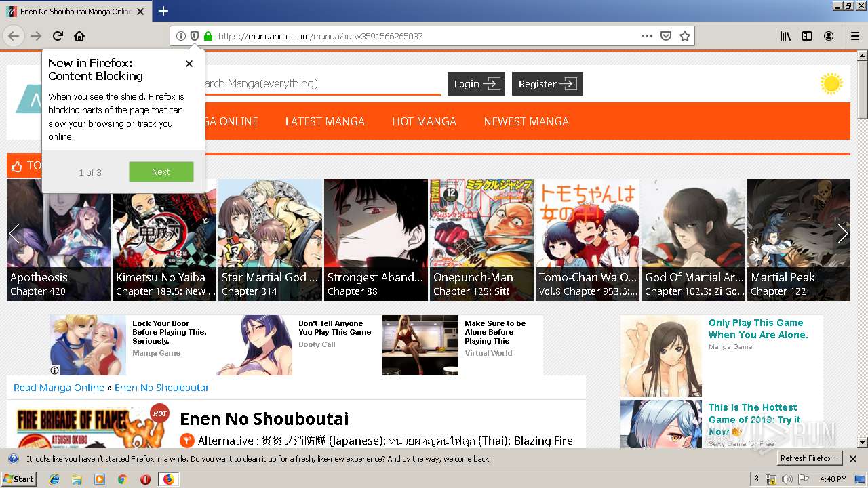
Task: View the green padlock connection details
Action: click(x=208, y=36)
